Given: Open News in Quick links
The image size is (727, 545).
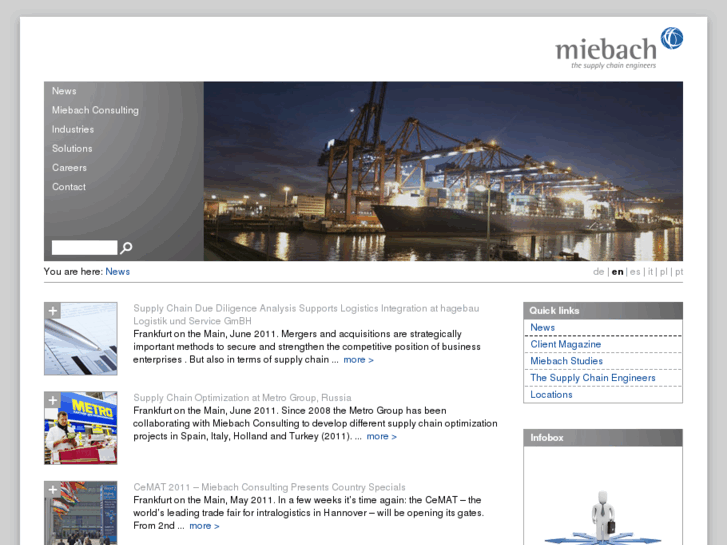Looking at the screenshot, I should coord(542,327).
